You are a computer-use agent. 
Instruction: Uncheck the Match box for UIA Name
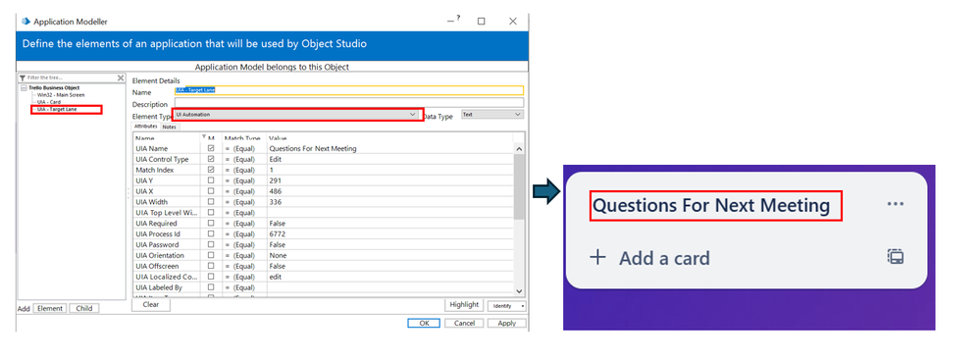pos(211,149)
